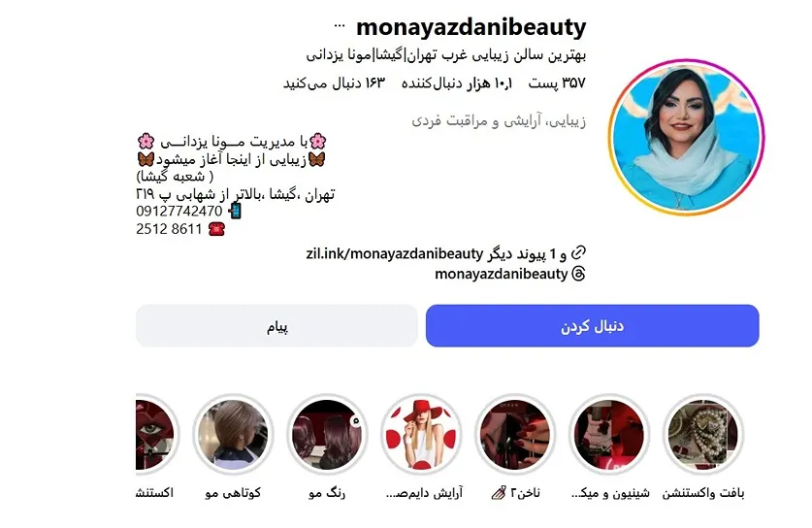Click the زیبایی، آرایشی و مراقبت فردی category

tap(499, 121)
